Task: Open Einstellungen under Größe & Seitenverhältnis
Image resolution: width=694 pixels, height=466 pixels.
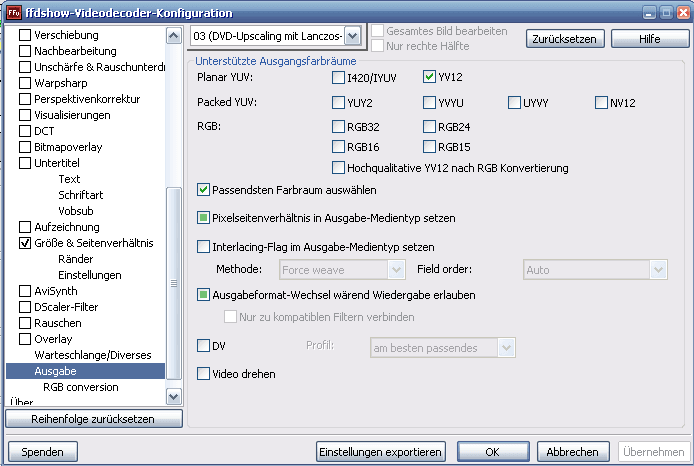Action: (x=90, y=275)
